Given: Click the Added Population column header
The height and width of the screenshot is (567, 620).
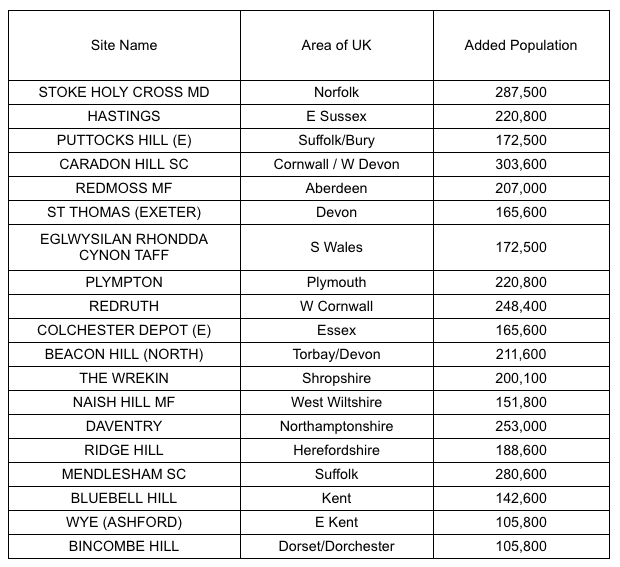Looking at the screenshot, I should [x=521, y=45].
